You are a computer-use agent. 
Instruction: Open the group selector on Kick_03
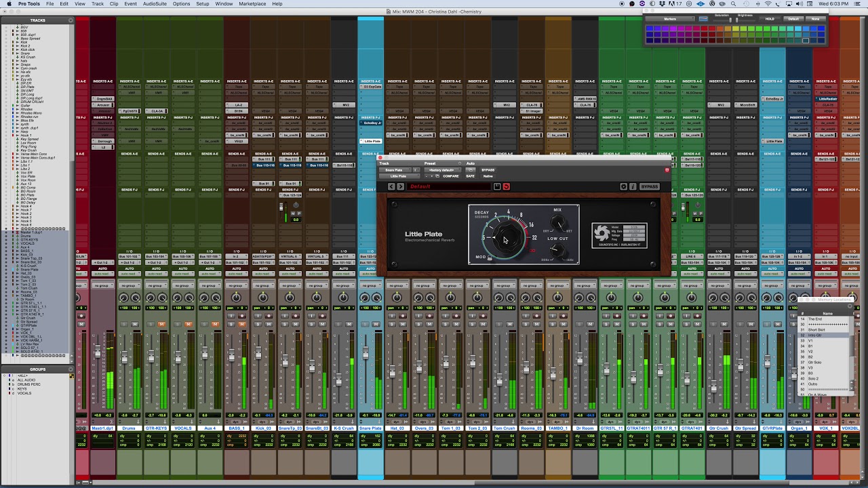tap(262, 285)
